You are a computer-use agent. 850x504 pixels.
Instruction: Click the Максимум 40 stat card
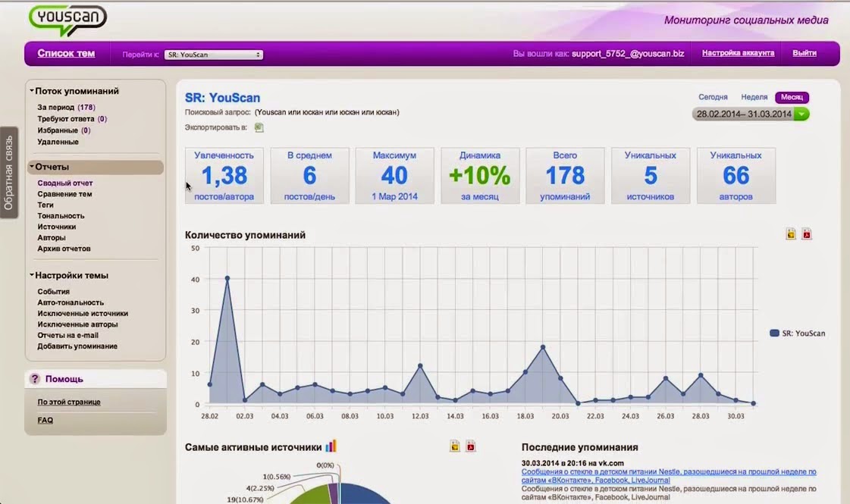click(x=394, y=176)
